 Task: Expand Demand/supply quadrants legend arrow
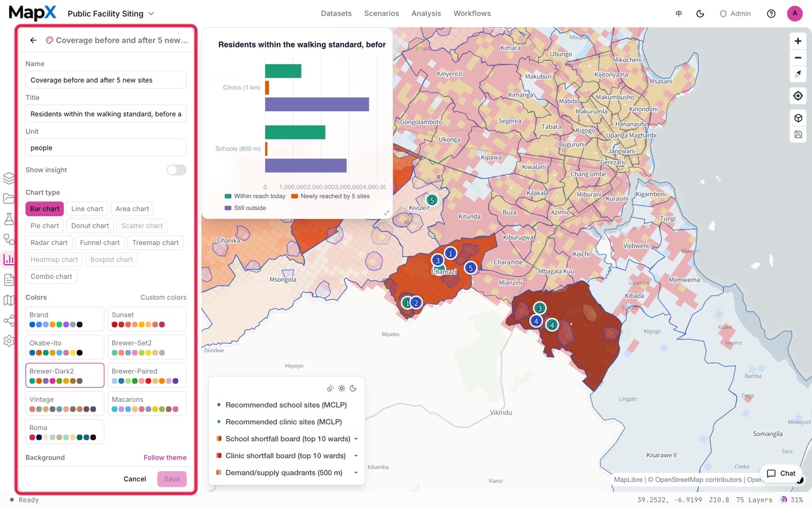click(x=356, y=473)
